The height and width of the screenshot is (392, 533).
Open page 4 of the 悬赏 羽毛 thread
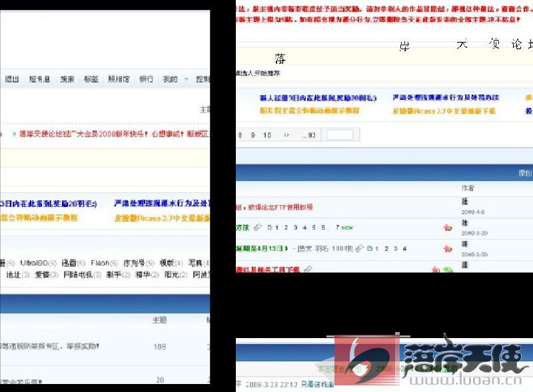(x=404, y=249)
